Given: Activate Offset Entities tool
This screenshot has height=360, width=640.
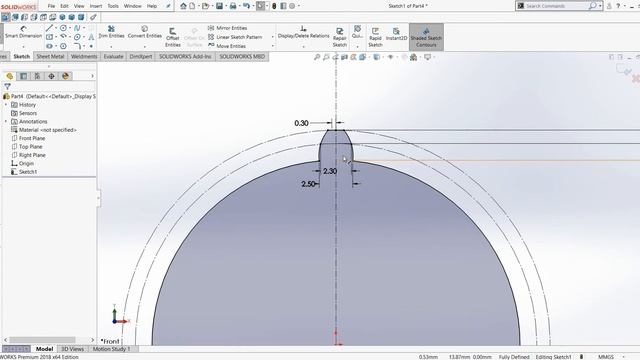Looking at the screenshot, I should pyautogui.click(x=173, y=37).
